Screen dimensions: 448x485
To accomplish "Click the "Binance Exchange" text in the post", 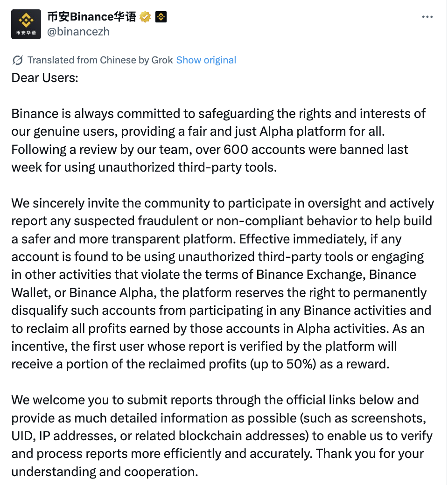I will pyautogui.click(x=310, y=275).
